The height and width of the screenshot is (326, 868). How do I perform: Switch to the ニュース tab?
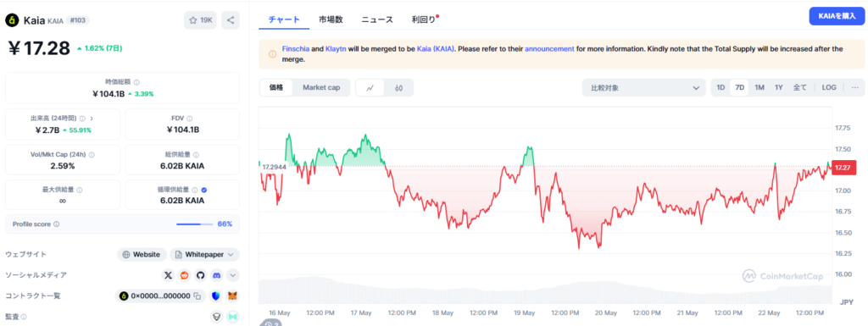[x=377, y=19]
